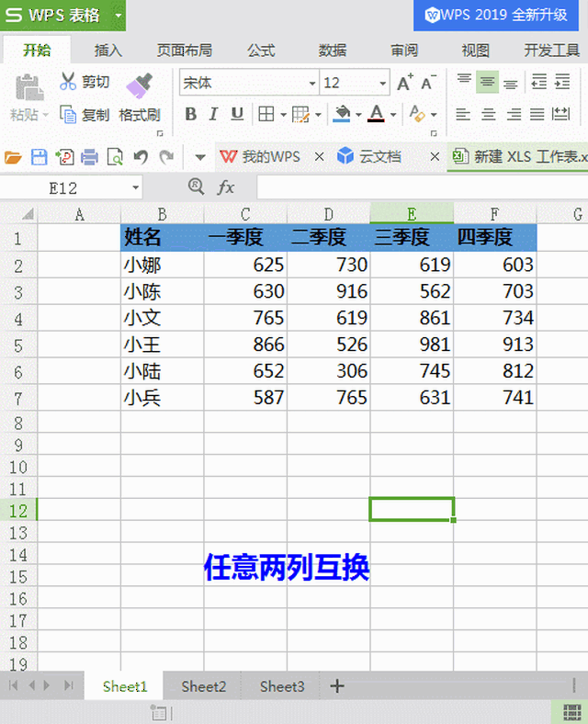The image size is (588, 724).
Task: Expand quick access toolbar dropdown
Action: [x=200, y=157]
